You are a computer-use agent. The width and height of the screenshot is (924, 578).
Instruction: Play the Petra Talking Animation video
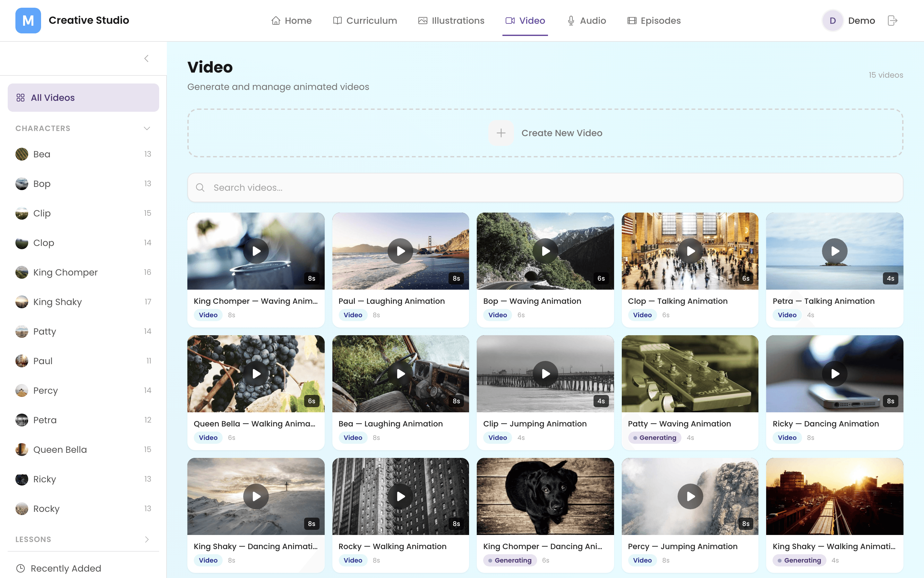835,251
